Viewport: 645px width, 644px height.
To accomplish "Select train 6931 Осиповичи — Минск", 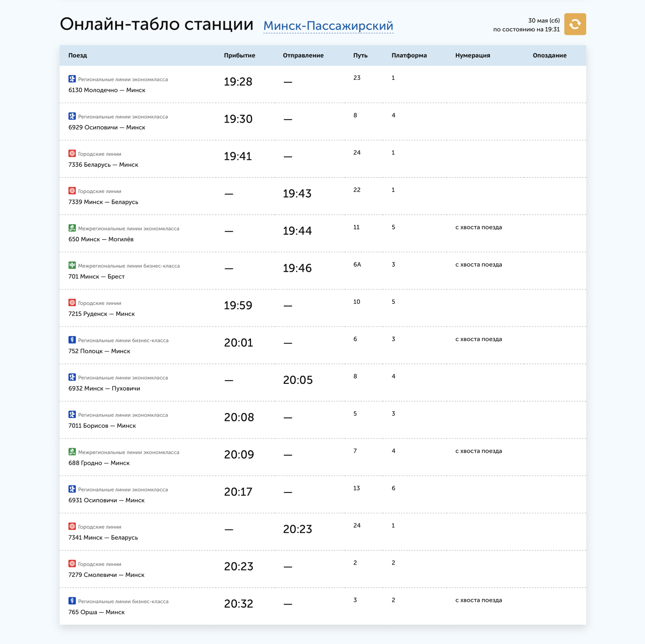I will (106, 500).
